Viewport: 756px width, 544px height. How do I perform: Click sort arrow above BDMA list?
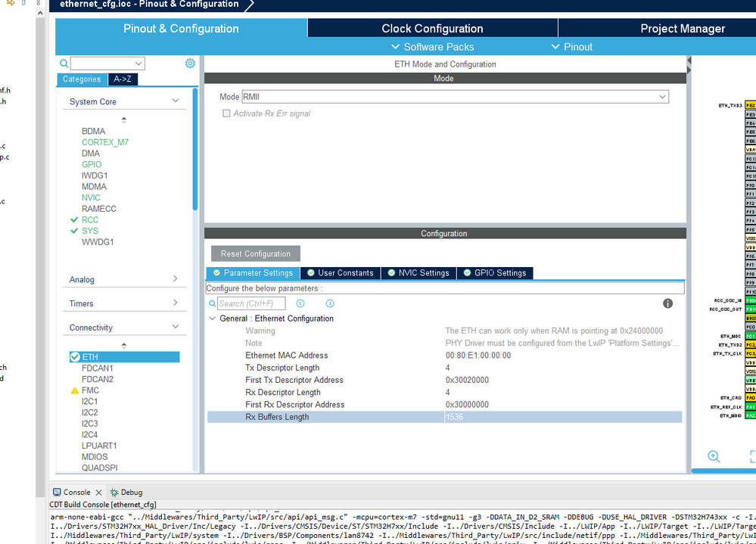click(x=124, y=120)
